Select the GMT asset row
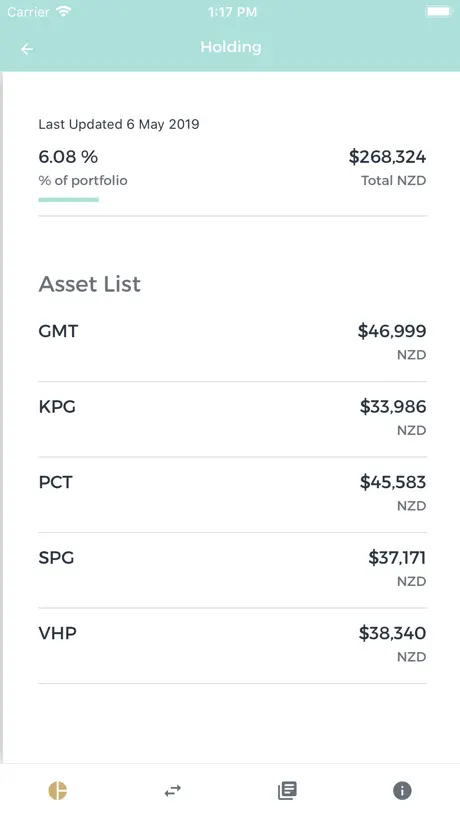The image size is (460, 818). tap(233, 343)
